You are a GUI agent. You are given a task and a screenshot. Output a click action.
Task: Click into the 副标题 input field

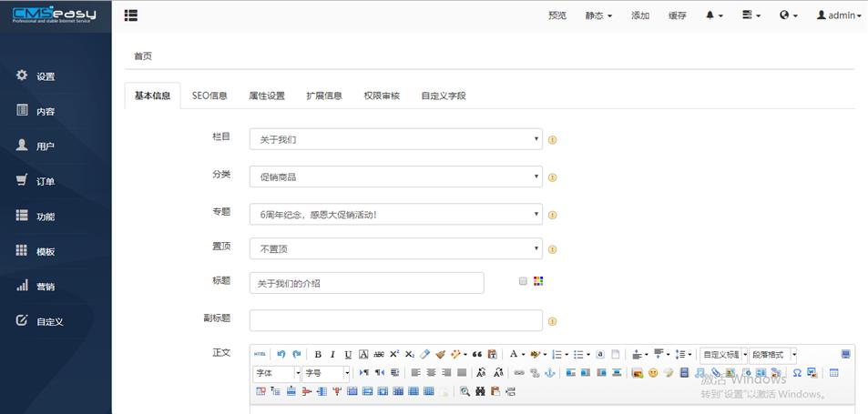pyautogui.click(x=395, y=320)
